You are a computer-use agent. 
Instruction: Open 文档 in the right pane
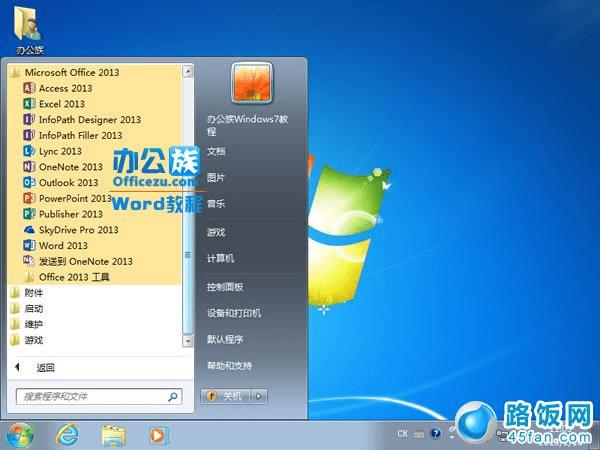point(216,151)
